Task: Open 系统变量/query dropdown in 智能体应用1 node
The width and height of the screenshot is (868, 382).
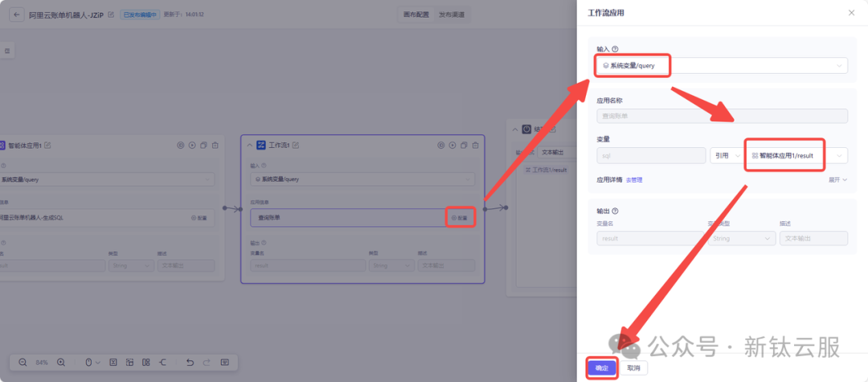Action: [x=108, y=179]
